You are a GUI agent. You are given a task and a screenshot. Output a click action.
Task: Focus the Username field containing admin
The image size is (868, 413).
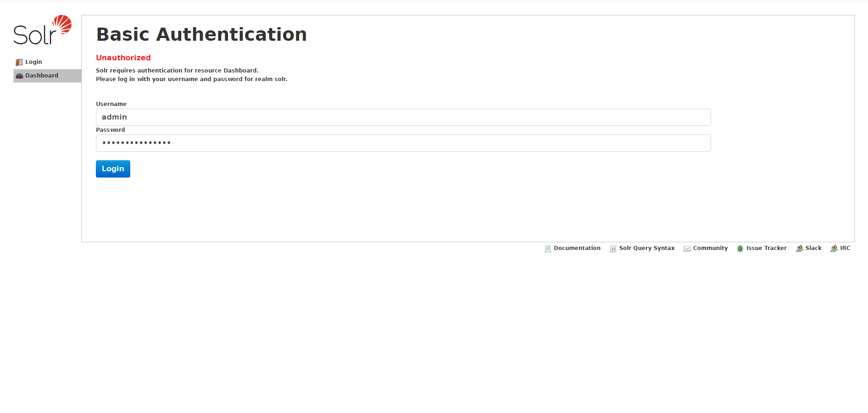[x=403, y=117]
